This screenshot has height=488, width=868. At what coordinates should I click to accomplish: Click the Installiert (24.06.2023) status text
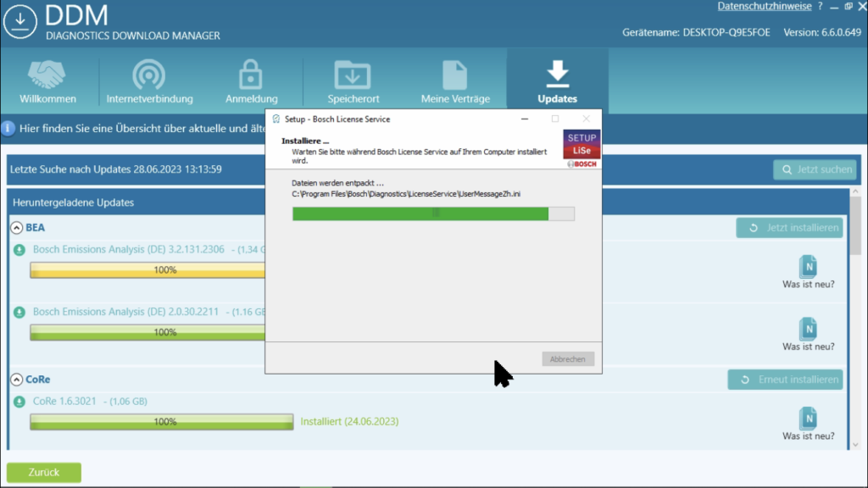[349, 422]
